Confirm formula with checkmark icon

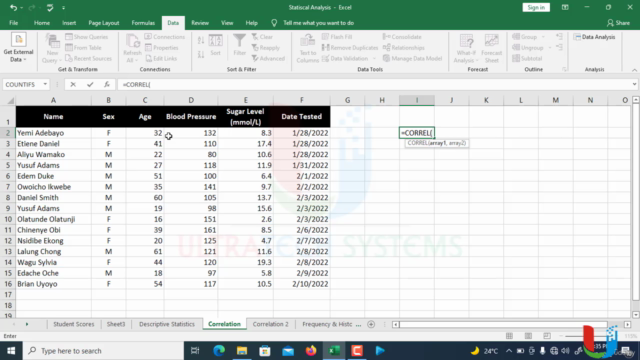point(90,84)
